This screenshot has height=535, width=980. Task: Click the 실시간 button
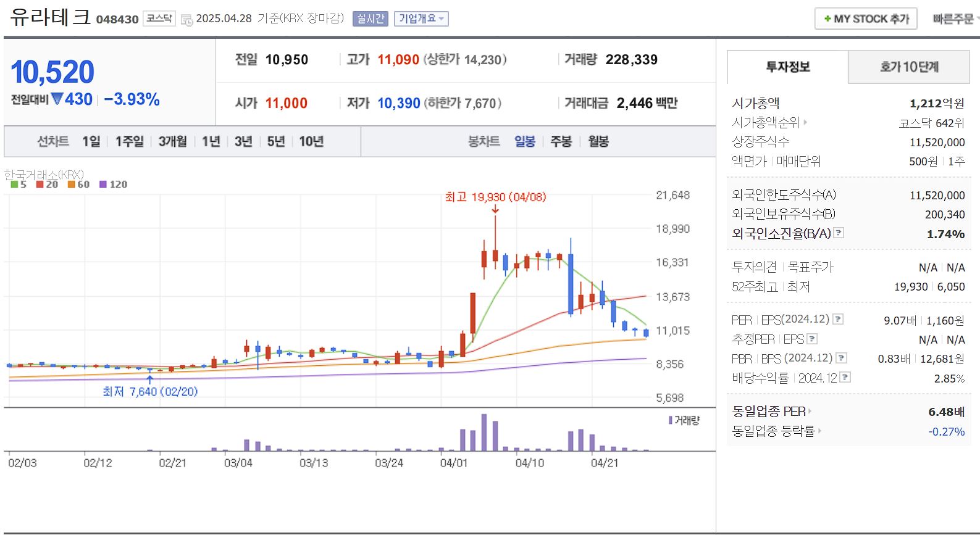coord(370,19)
